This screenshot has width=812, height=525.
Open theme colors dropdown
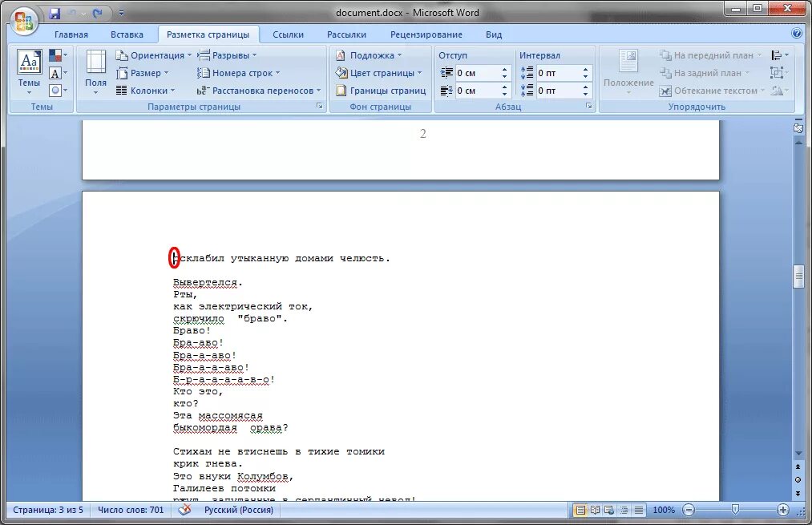click(58, 55)
